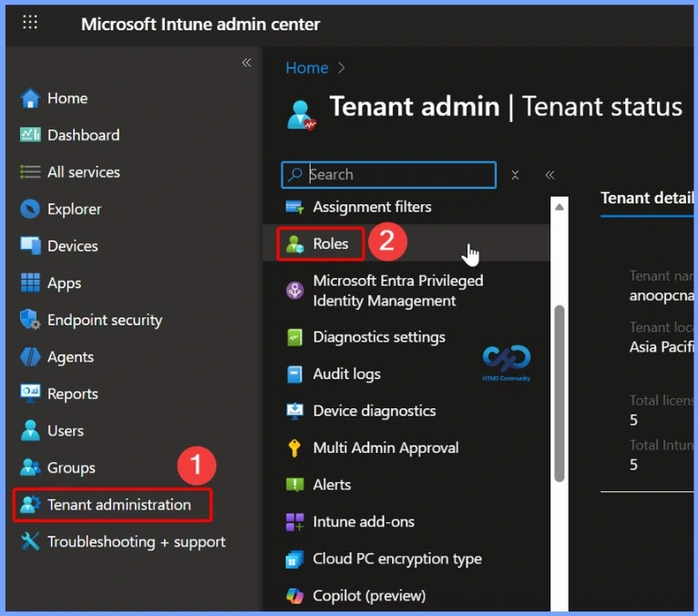This screenshot has height=616, width=698.
Task: Open Apps from the sidebar
Action: point(64,282)
